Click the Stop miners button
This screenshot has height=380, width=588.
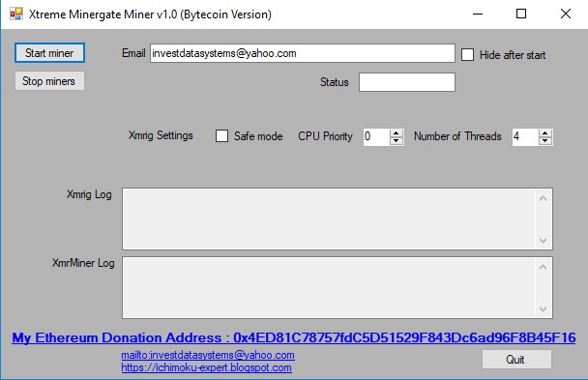pos(49,81)
